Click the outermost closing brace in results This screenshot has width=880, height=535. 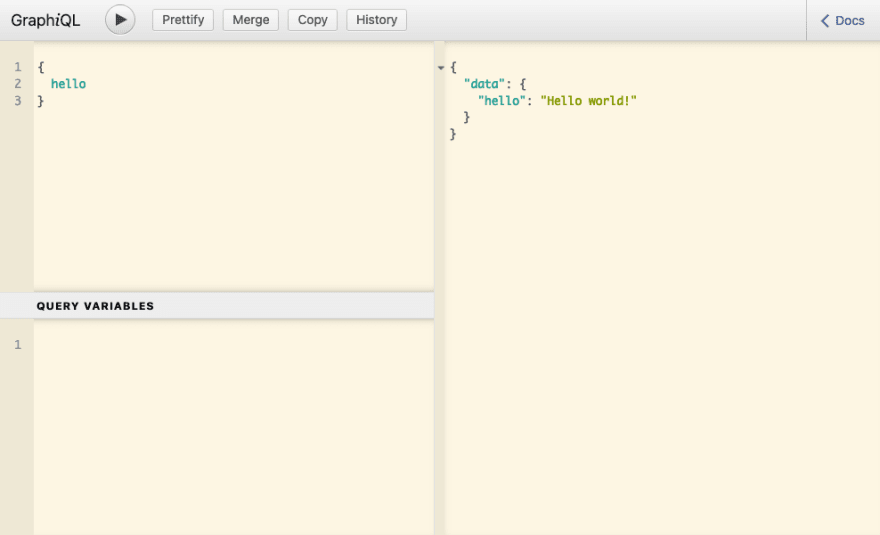click(x=453, y=134)
